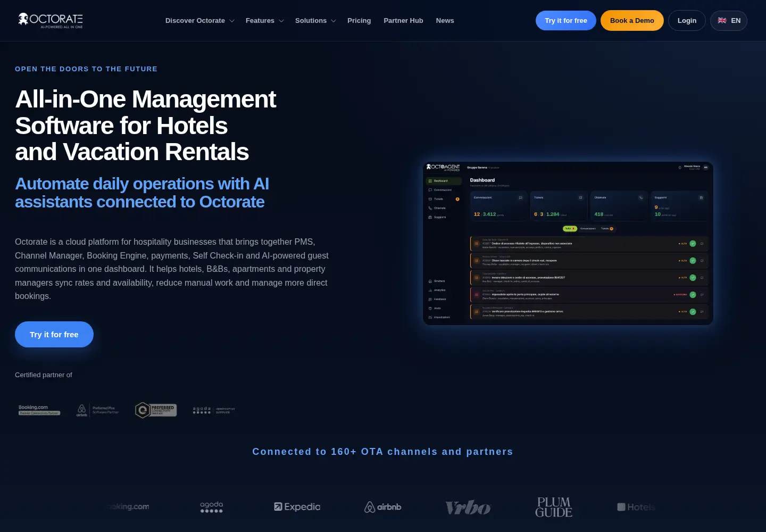Screen dimensions: 766x532
Task: Open the News section
Action: coord(445,21)
